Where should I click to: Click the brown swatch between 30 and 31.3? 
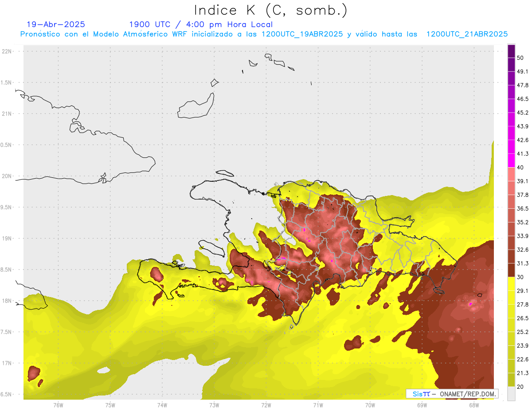(511, 270)
